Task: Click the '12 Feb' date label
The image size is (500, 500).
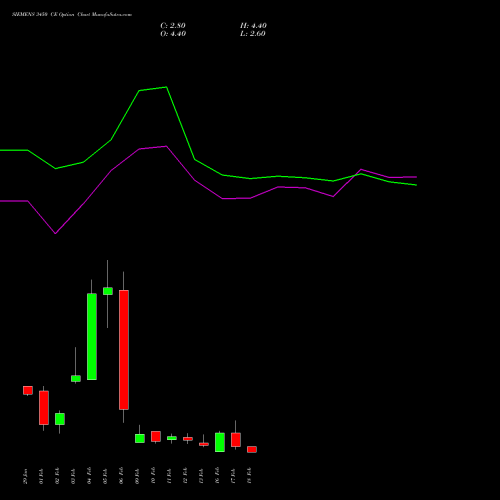Action: 186,476
